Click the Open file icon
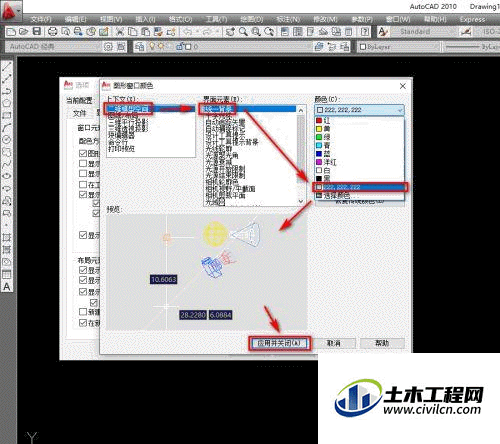The image size is (500, 444). coord(24,32)
